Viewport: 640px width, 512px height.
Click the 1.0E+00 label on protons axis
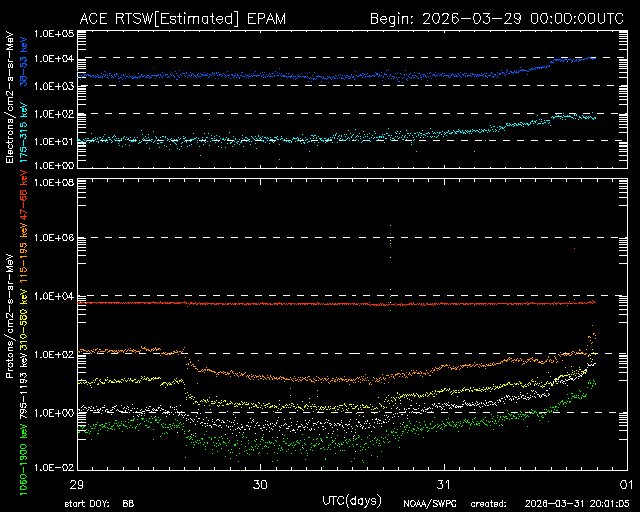pos(54,413)
